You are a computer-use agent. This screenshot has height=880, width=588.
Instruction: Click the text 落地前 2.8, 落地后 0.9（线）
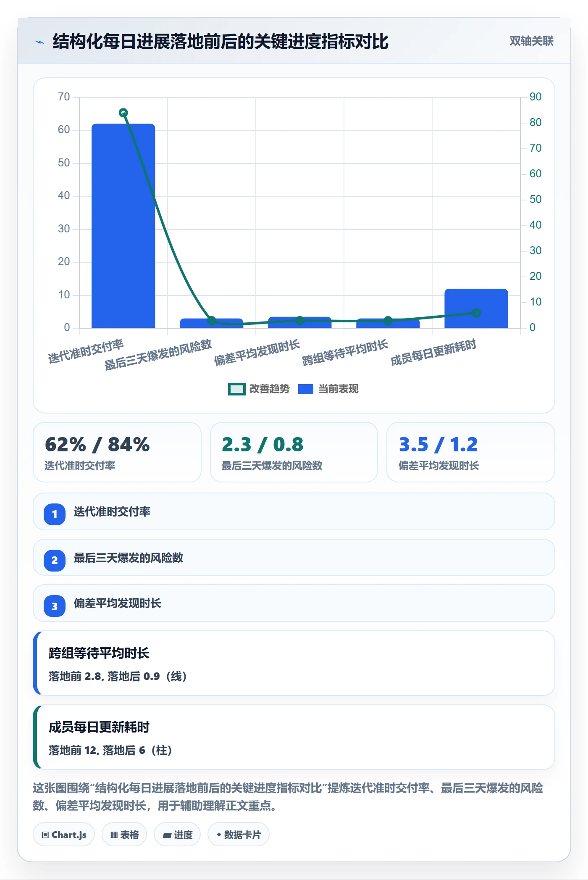118,676
